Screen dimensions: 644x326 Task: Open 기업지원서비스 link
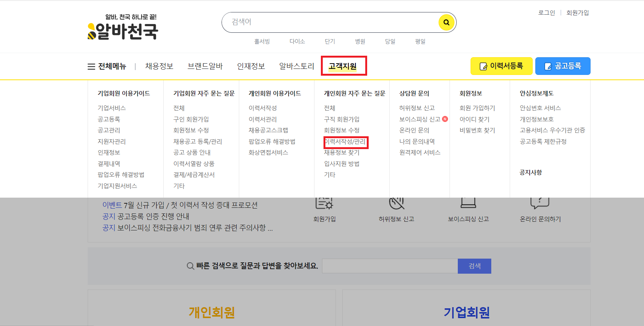[117, 186]
